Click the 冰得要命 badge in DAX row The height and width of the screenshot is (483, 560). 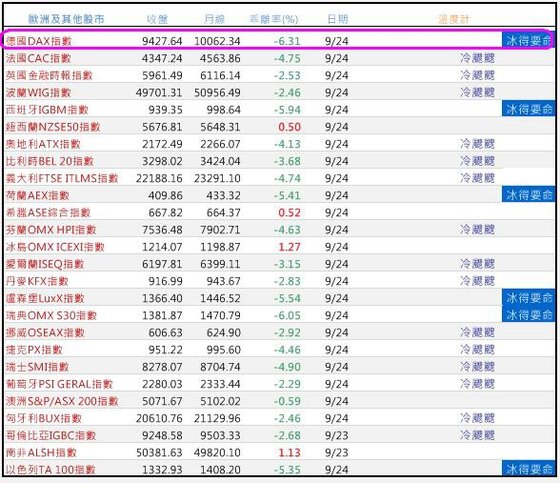tap(528, 41)
